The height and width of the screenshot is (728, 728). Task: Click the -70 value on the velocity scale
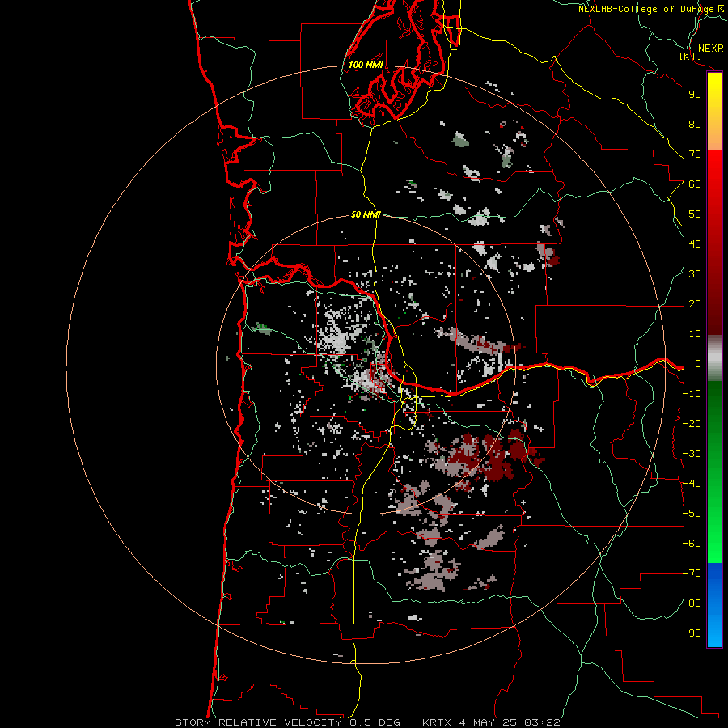point(692,574)
